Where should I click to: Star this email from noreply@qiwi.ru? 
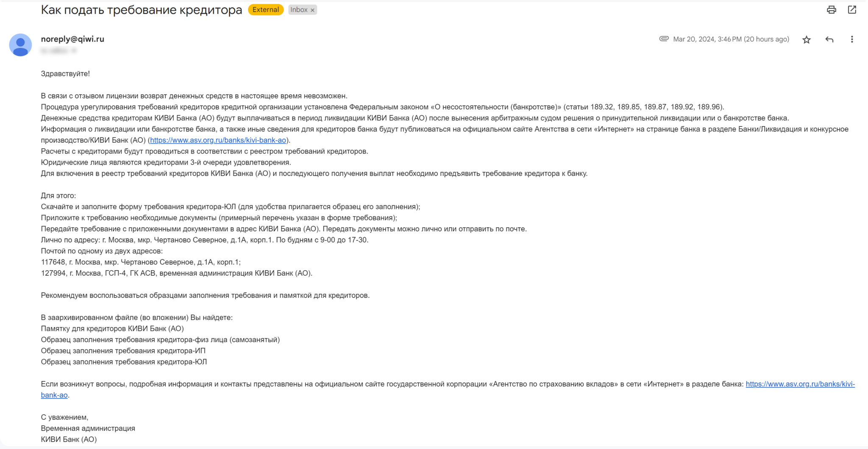tap(806, 39)
